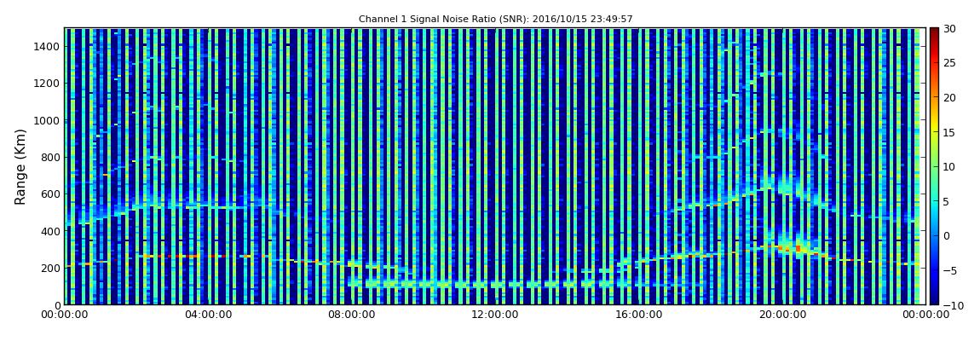The image size is (980, 347).
Task: Click the '−10' colorbar scale label
Action: click(x=953, y=304)
